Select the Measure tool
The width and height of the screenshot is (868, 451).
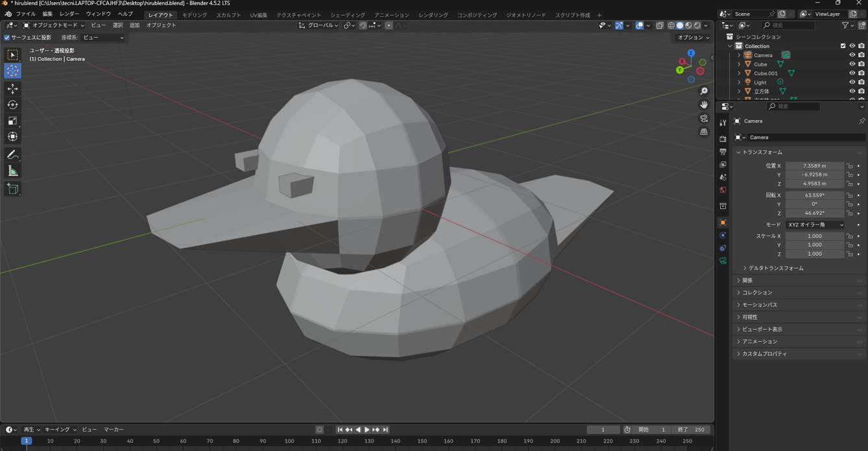(12, 171)
